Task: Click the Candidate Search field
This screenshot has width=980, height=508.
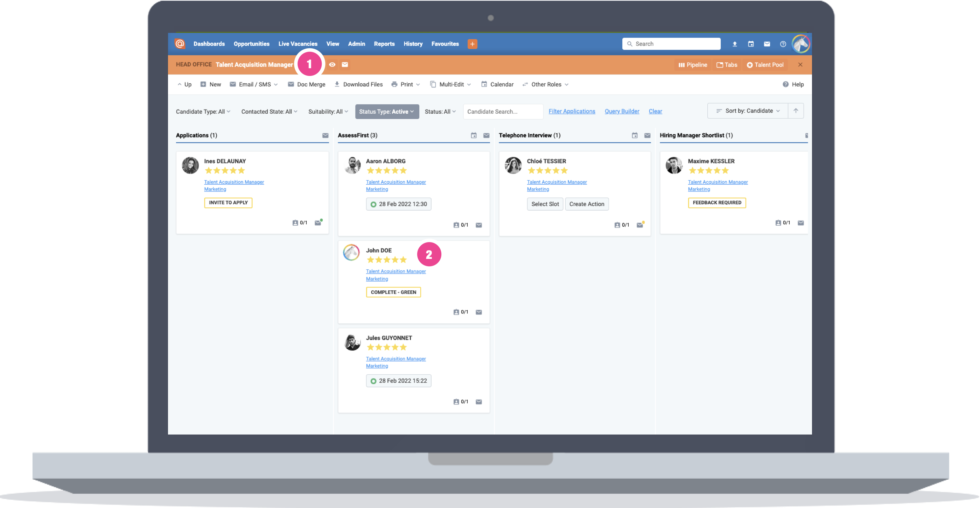Action: point(503,112)
